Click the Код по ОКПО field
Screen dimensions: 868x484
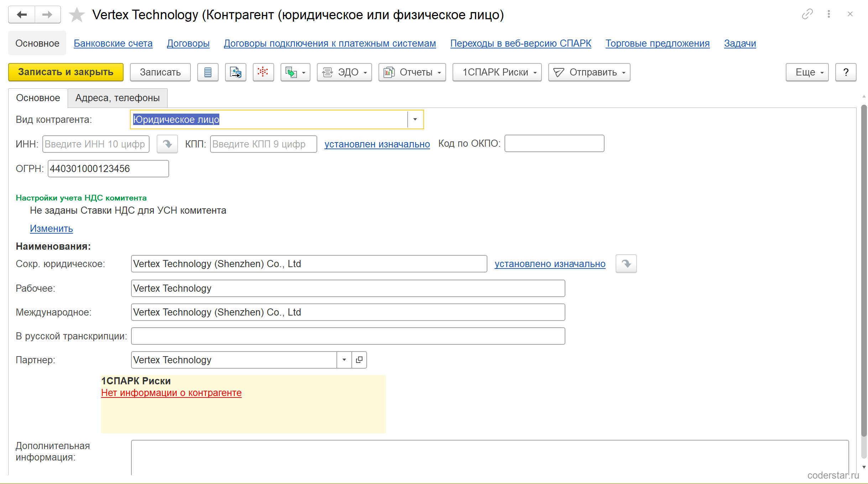pyautogui.click(x=554, y=144)
